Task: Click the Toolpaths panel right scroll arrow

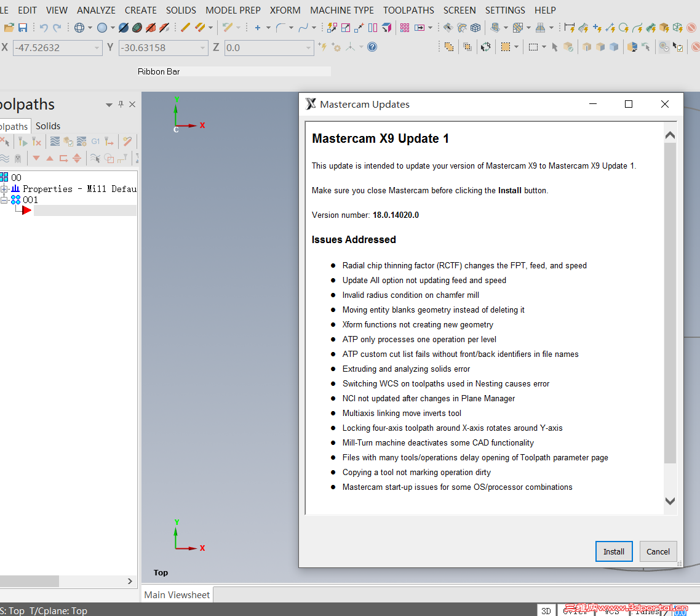Action: click(x=130, y=581)
